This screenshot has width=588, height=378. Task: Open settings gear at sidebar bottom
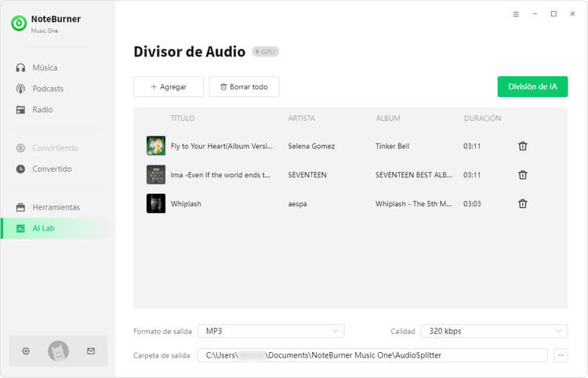pyautogui.click(x=26, y=351)
